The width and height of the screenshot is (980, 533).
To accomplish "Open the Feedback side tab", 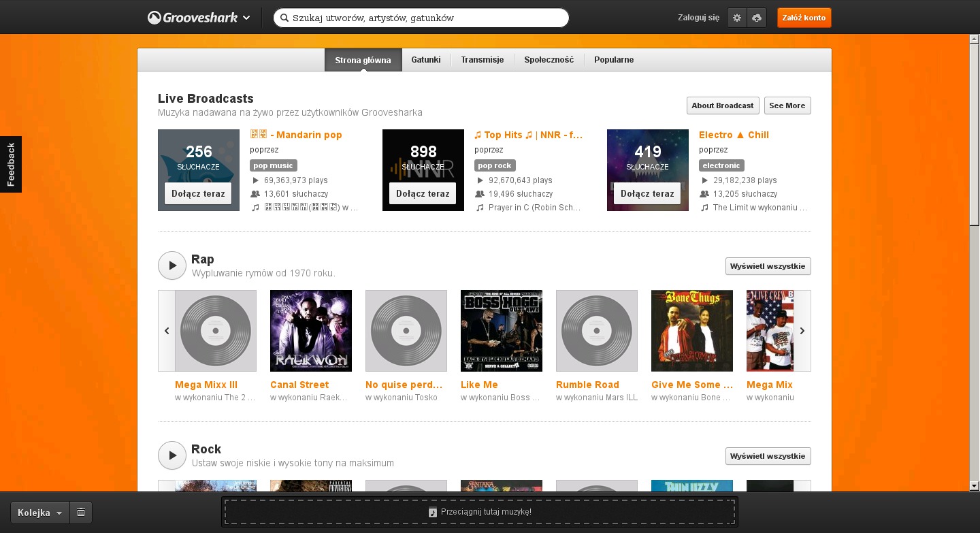I will (11, 164).
